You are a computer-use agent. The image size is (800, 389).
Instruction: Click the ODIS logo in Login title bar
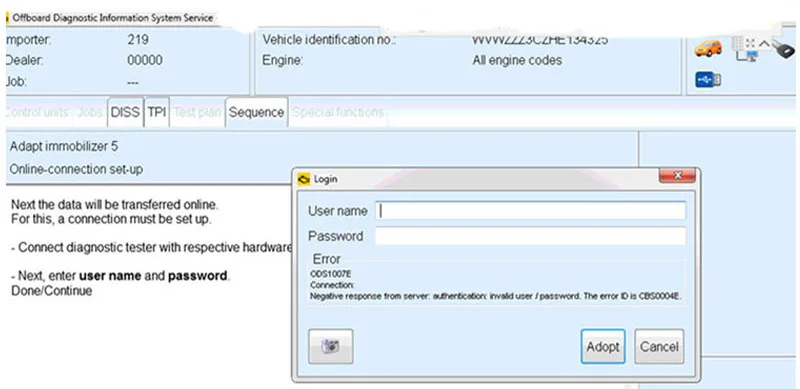click(x=304, y=180)
